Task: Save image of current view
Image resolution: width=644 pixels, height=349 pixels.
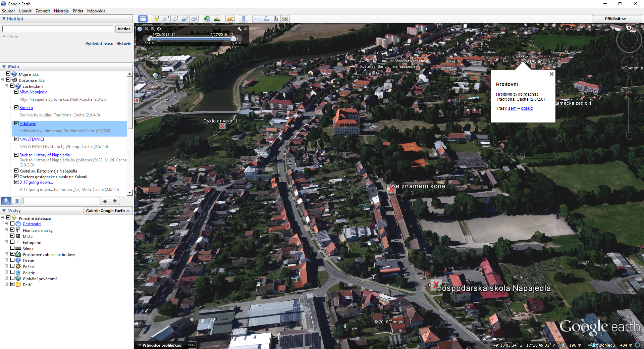Action: point(276,19)
